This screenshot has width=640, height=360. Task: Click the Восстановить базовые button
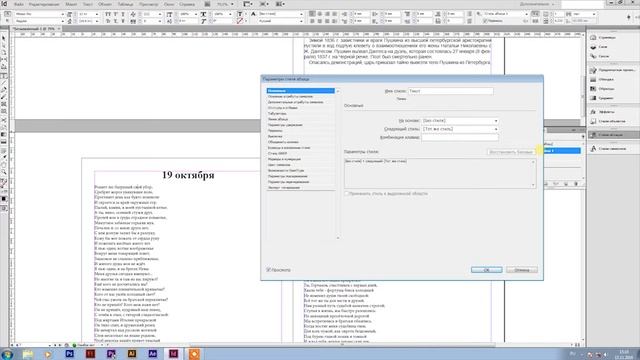click(511, 152)
